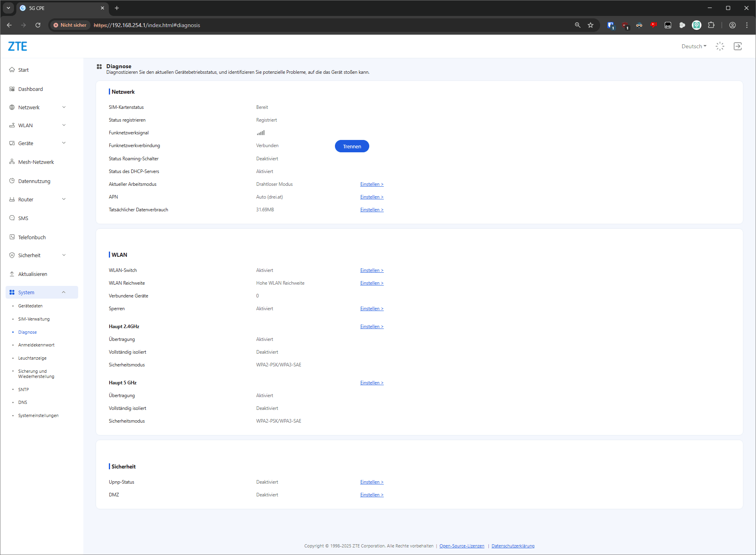Click the browser address bar URL
This screenshot has height=555, width=756.
(x=147, y=25)
